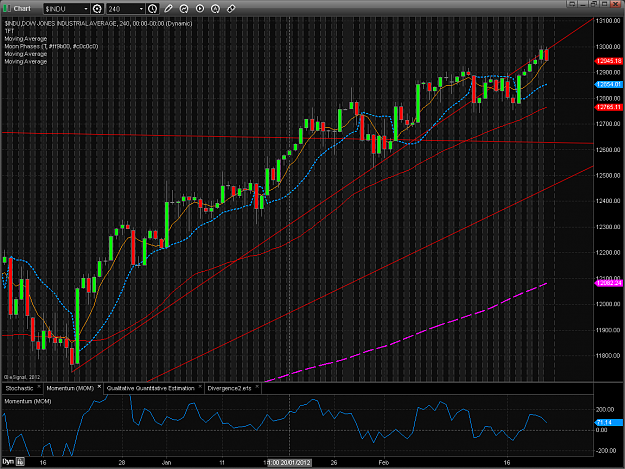Click the Feb label on time axis
Image resolution: width=625 pixels, height=469 pixels.
click(383, 463)
